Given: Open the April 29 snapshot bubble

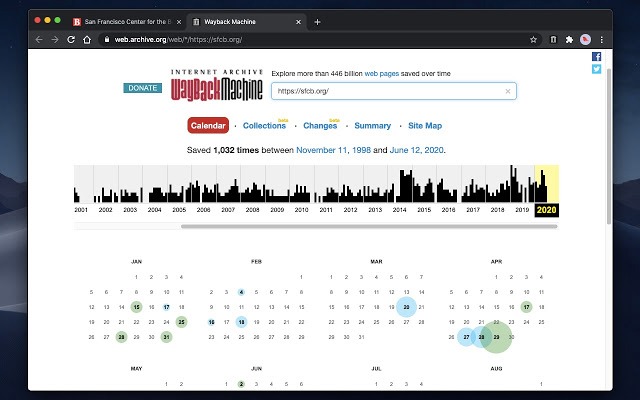Looking at the screenshot, I should (x=496, y=337).
